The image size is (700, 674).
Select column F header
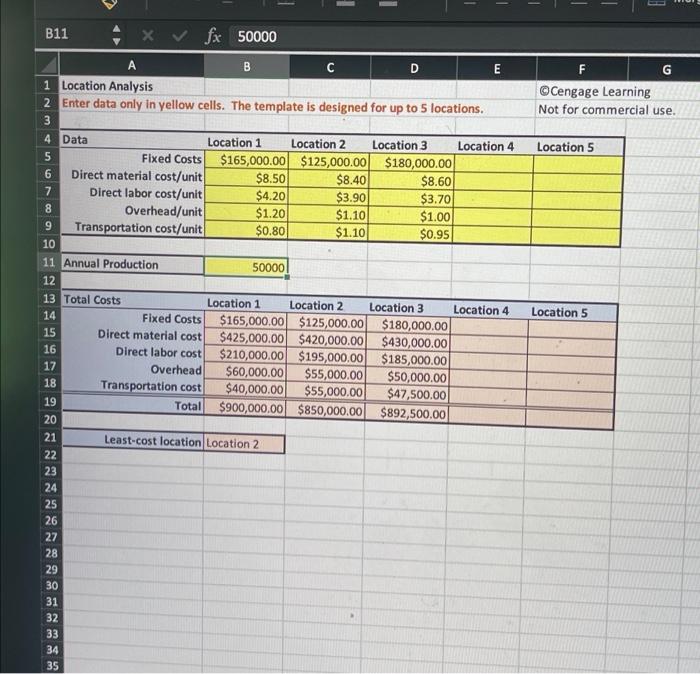point(582,70)
